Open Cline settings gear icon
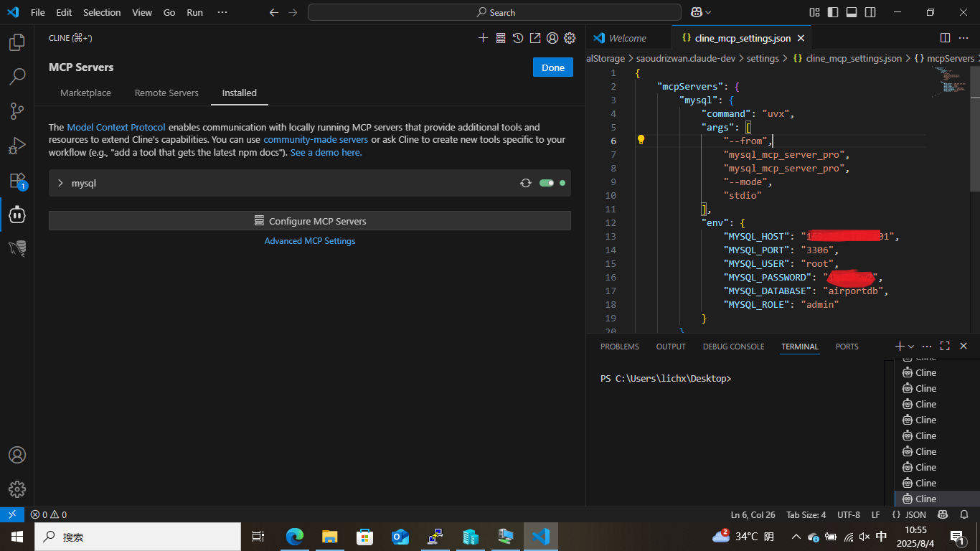The height and width of the screenshot is (551, 980). tap(570, 38)
